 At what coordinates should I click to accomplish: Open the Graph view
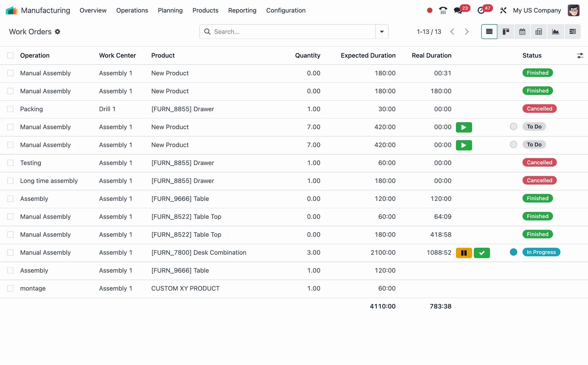[555, 32]
